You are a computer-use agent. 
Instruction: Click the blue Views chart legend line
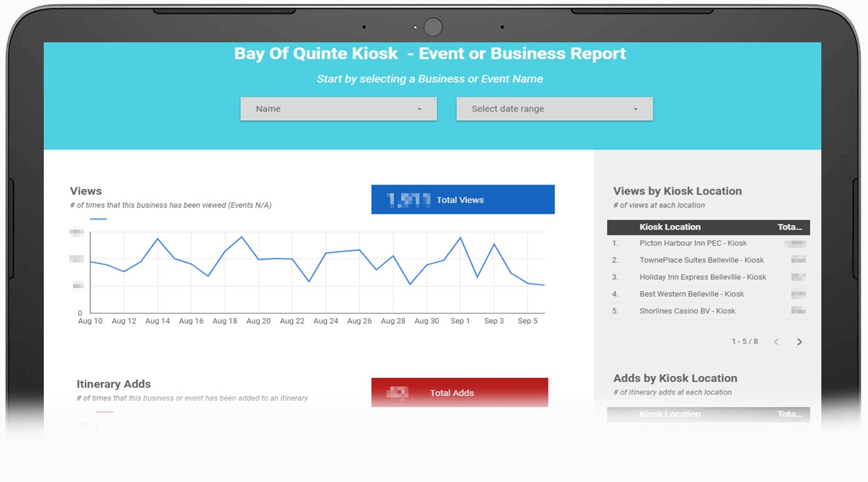98,219
